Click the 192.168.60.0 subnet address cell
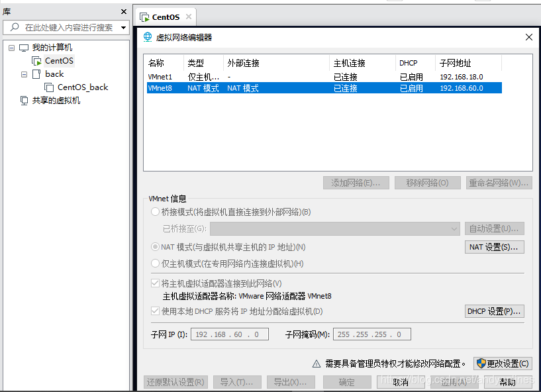Image resolution: width=541 pixels, height=392 pixels. tap(462, 88)
